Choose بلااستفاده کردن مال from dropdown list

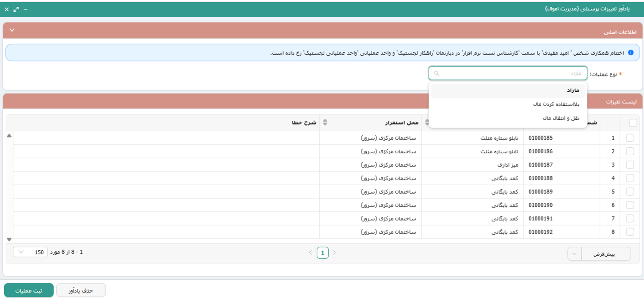(x=556, y=104)
